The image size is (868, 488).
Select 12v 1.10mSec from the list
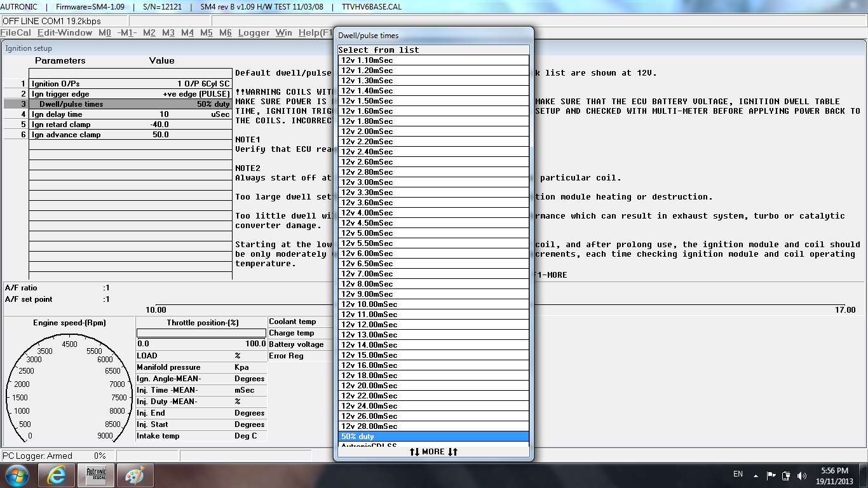click(x=433, y=60)
